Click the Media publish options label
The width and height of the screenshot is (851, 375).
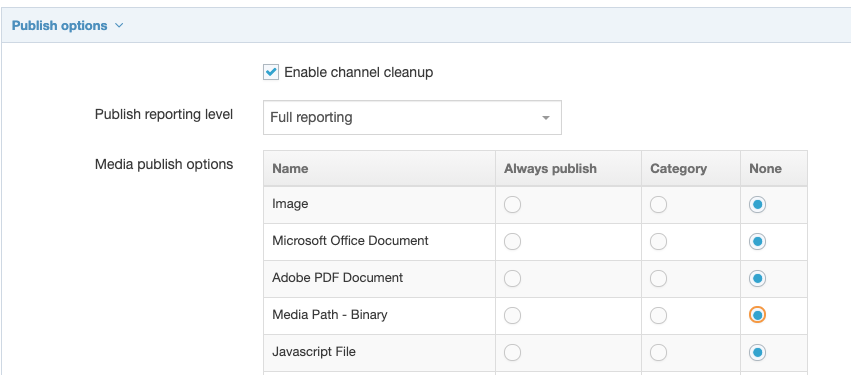(x=164, y=164)
